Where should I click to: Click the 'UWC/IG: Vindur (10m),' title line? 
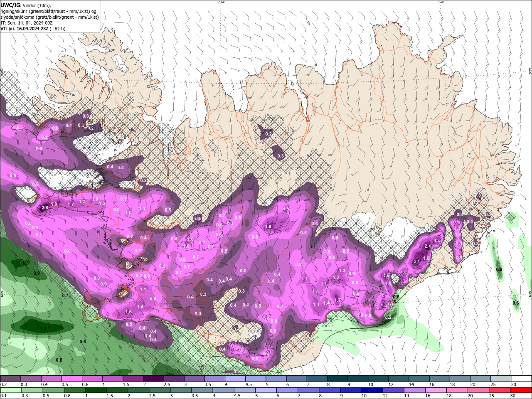coord(25,5)
